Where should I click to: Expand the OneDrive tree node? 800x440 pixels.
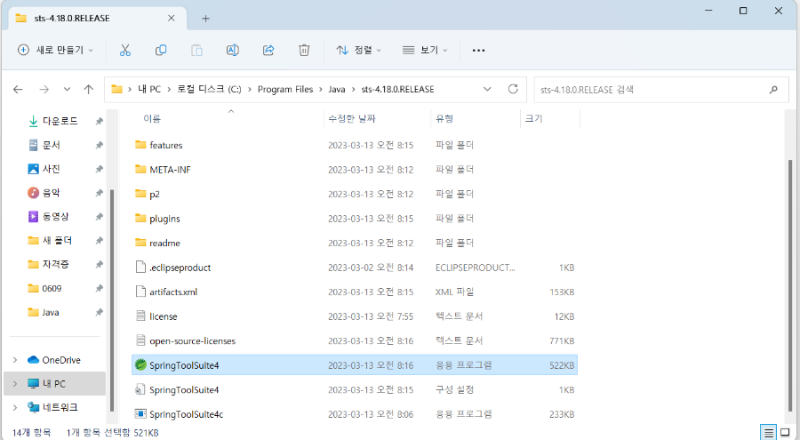(x=15, y=360)
